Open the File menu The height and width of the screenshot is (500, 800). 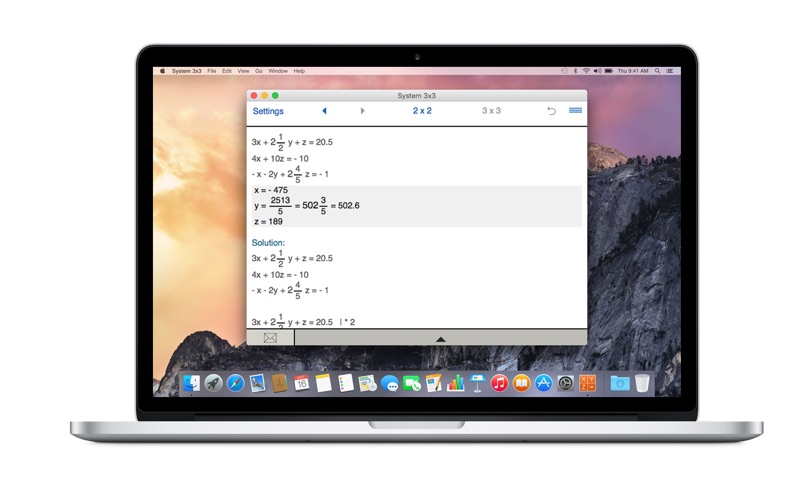[212, 71]
